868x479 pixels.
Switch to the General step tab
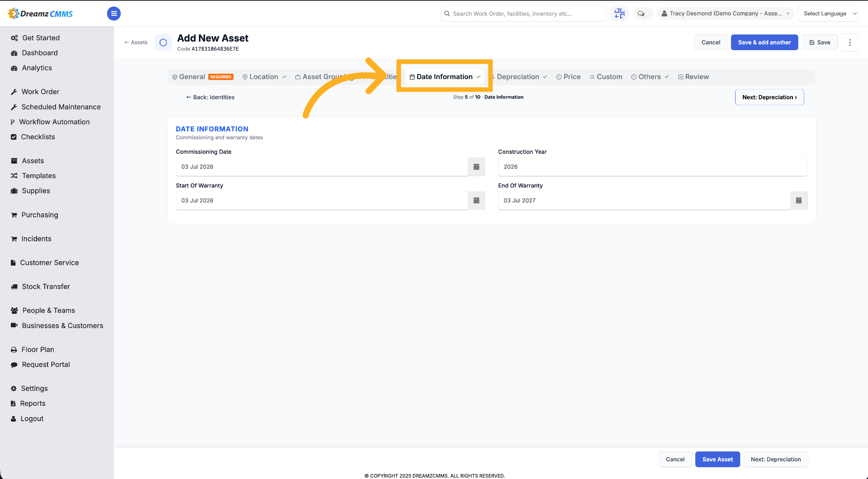[203, 77]
